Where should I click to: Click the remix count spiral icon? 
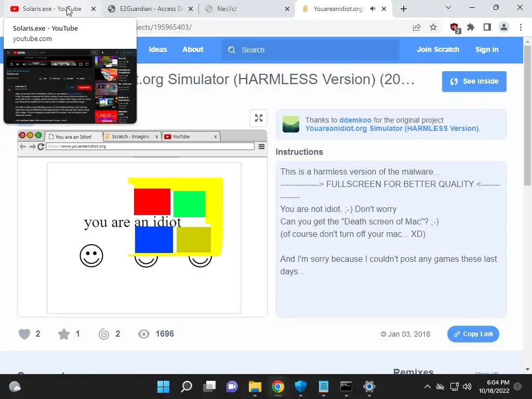tap(104, 334)
